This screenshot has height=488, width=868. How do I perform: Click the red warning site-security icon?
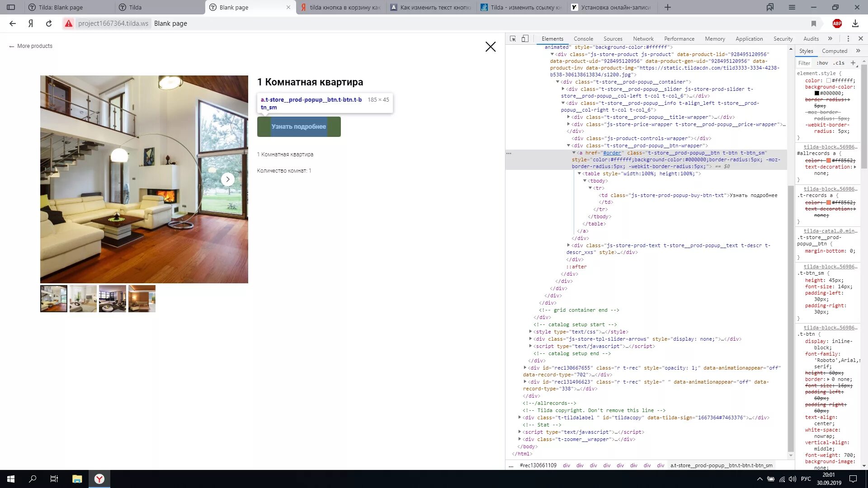[69, 23]
